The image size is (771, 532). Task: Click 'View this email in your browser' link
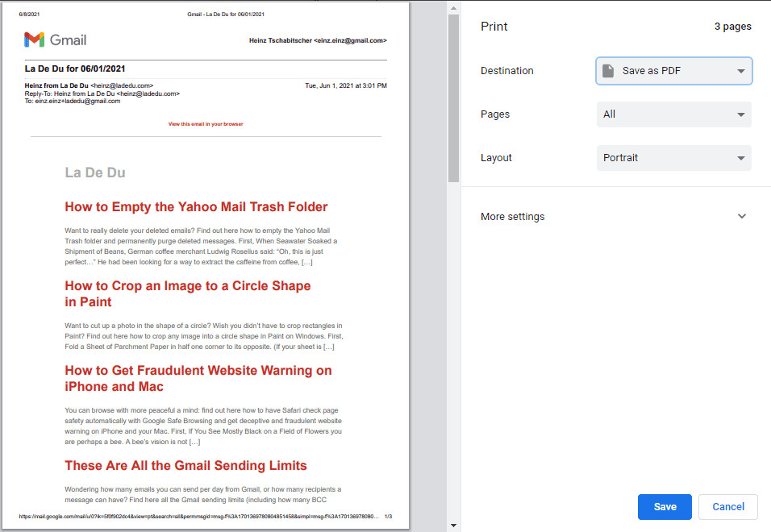point(206,124)
